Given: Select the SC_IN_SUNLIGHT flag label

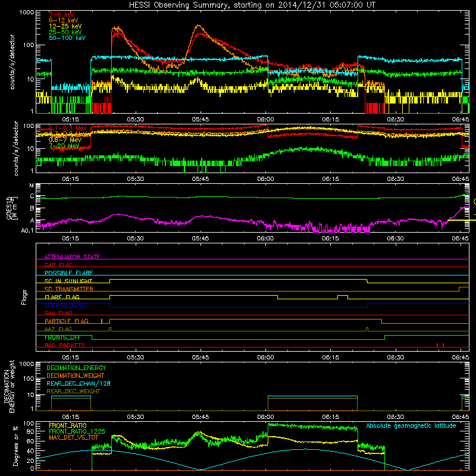Looking at the screenshot, I should [68, 281].
